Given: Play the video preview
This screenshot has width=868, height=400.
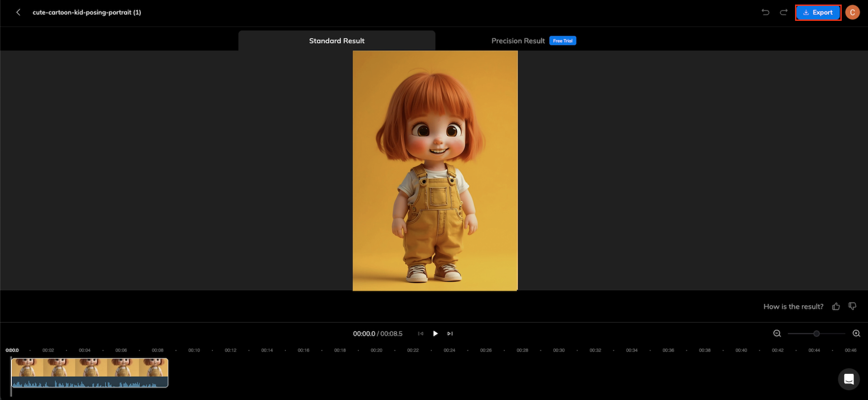Looking at the screenshot, I should [435, 333].
